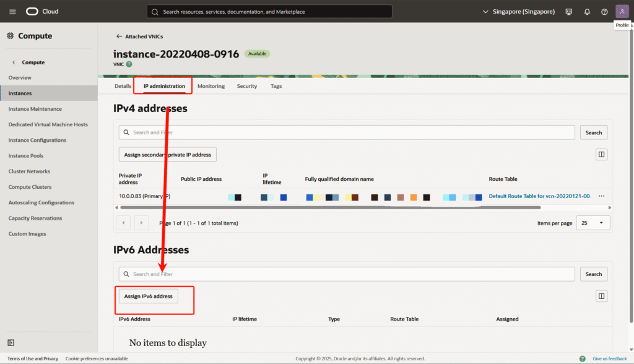The height and width of the screenshot is (364, 634).
Task: Open three-dot actions menu for 10.0.0.83
Action: tap(601, 196)
